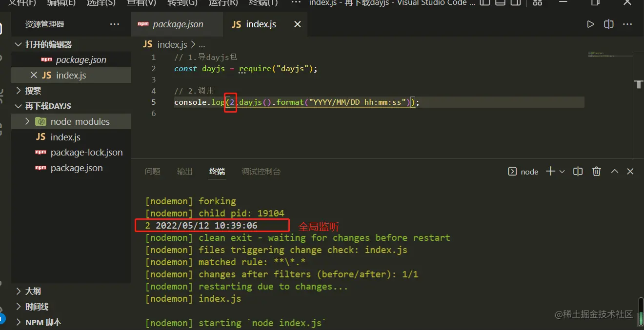Click terminal line 'child pid: 19104'
Screen dimensions: 644x330
215,213
